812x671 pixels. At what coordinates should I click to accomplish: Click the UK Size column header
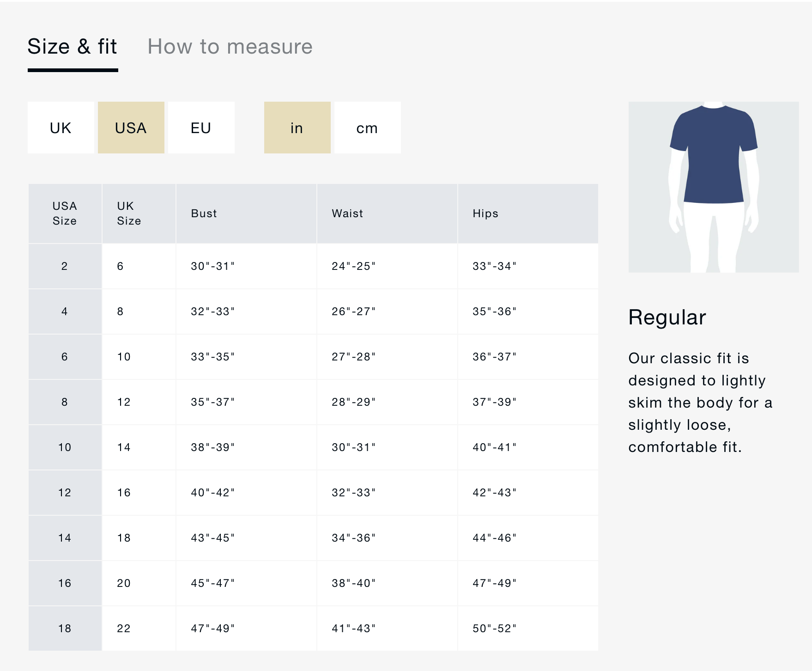click(x=129, y=213)
